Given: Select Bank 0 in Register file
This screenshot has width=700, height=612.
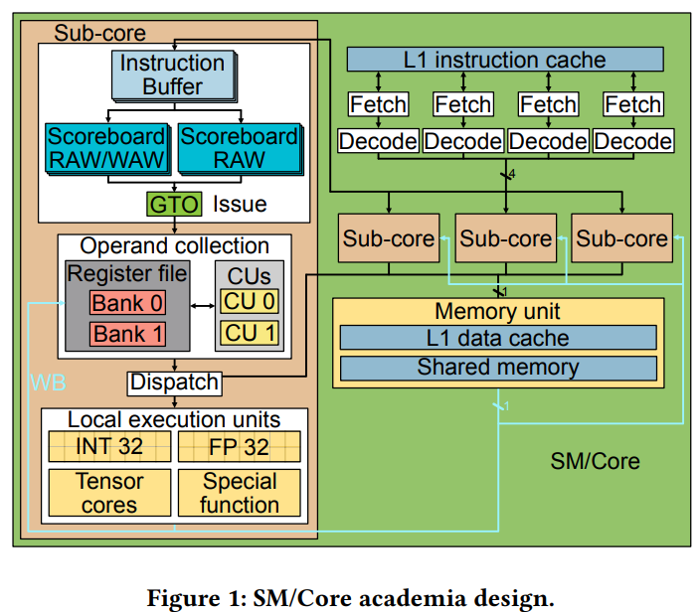Looking at the screenshot, I should pyautogui.click(x=127, y=303).
